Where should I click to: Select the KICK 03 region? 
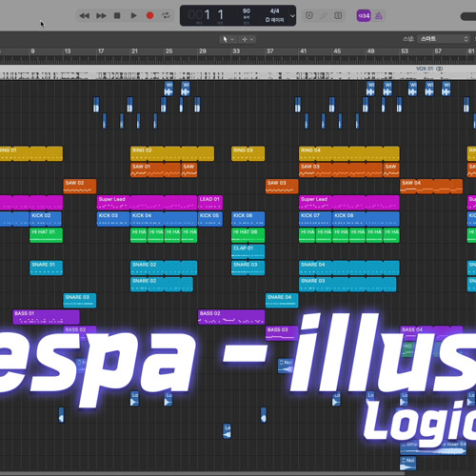click(113, 219)
